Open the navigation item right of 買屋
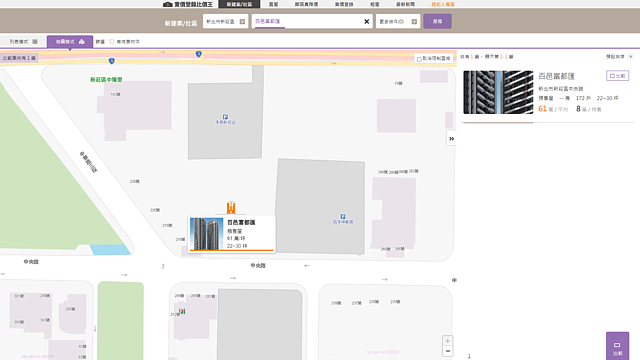640x360 pixels. click(x=307, y=4)
